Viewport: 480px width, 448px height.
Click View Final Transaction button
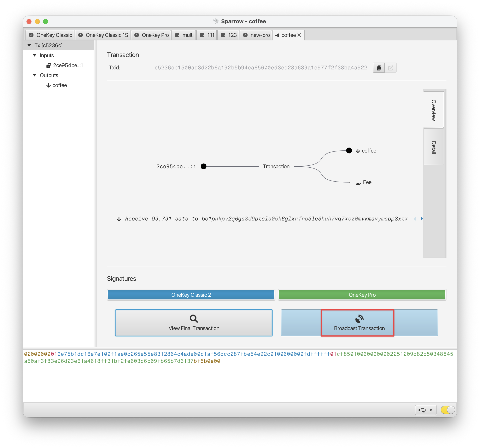194,323
